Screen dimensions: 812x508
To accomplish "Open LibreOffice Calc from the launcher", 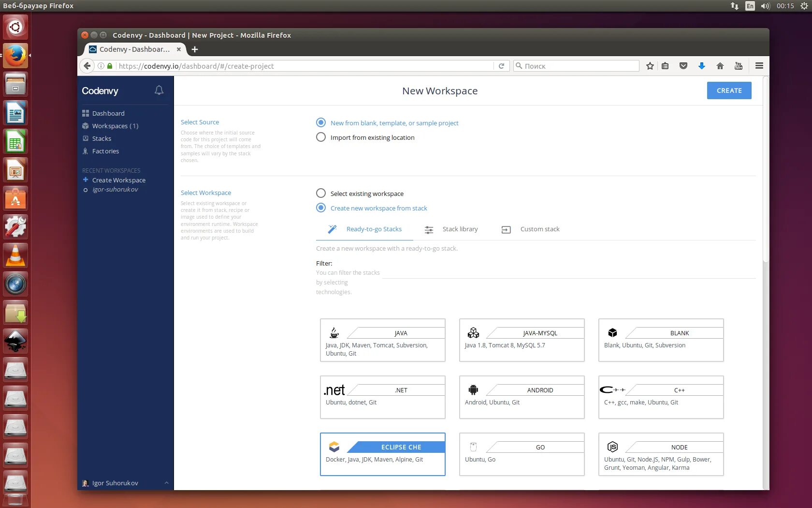I will (15, 141).
